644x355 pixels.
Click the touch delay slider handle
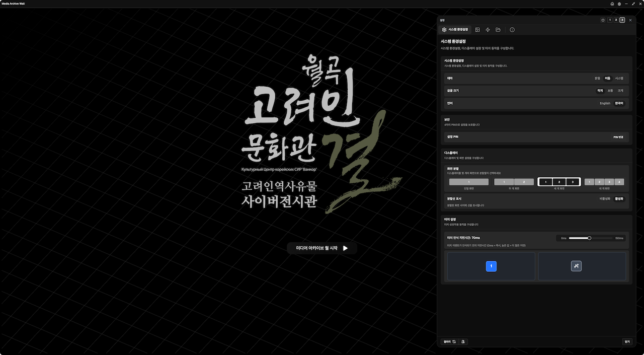click(589, 238)
